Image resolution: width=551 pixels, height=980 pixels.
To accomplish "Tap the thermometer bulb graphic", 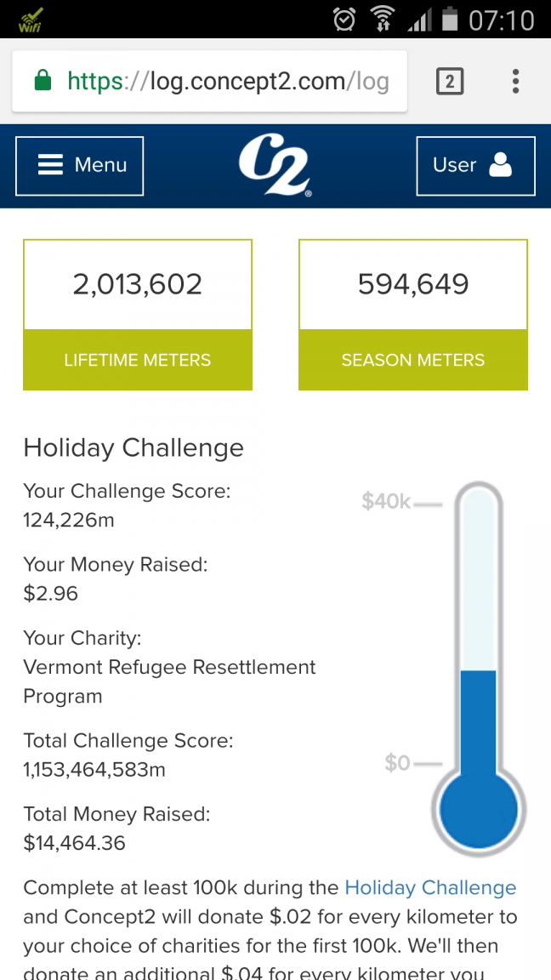I will [479, 809].
